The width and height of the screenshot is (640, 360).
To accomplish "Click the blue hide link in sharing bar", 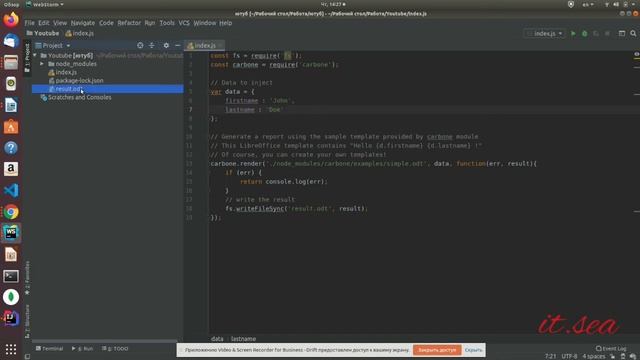I will click(473, 350).
